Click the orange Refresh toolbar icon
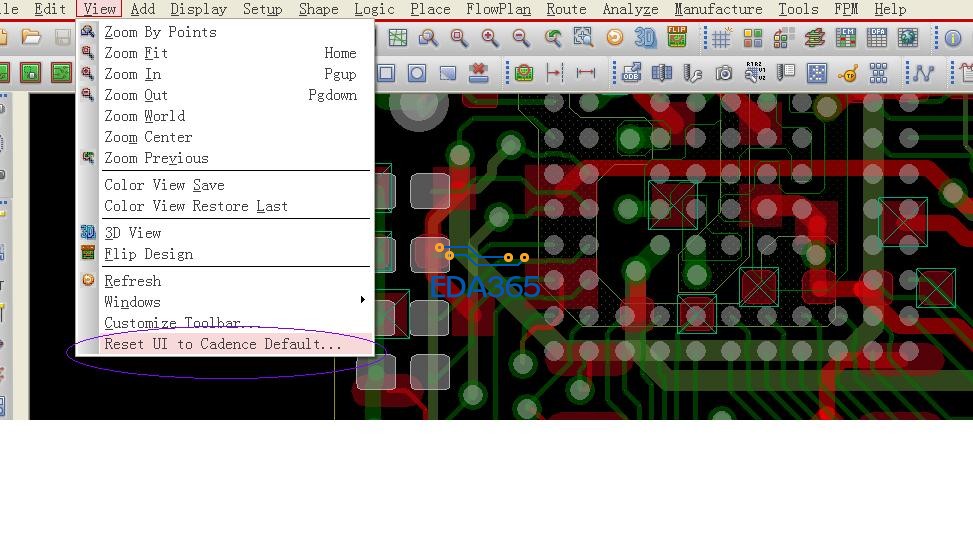The image size is (973, 540). [x=615, y=38]
